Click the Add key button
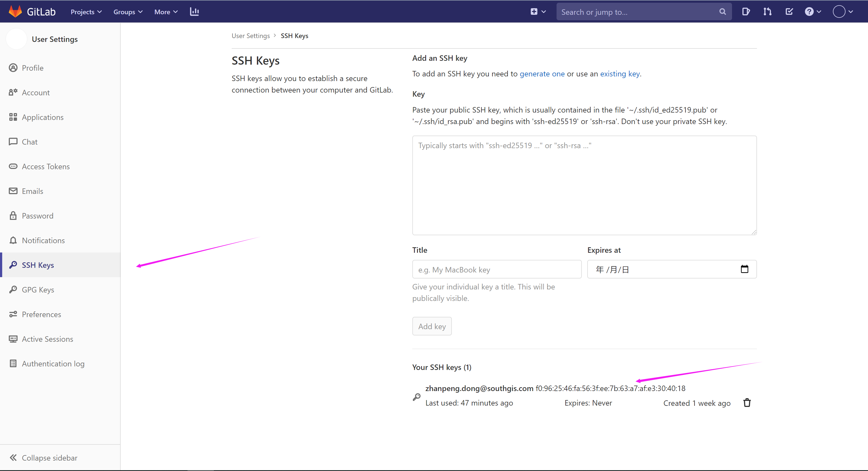The width and height of the screenshot is (868, 471). [432, 326]
